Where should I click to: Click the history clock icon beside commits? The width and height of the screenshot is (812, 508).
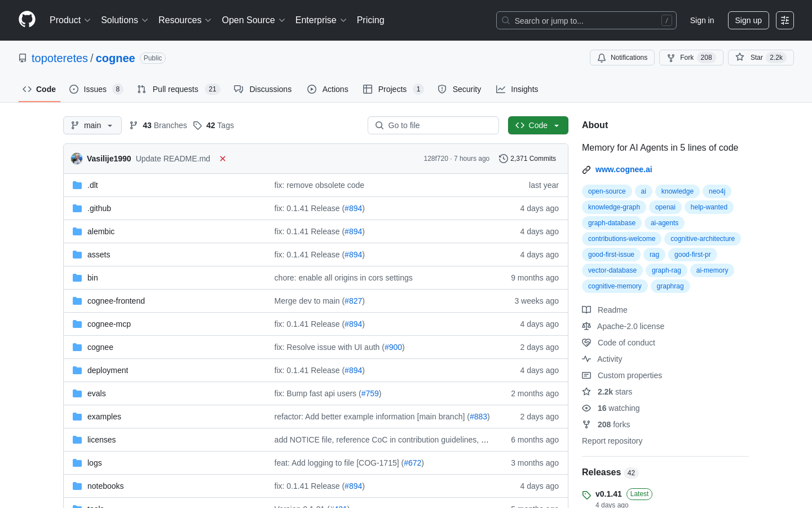pyautogui.click(x=504, y=159)
